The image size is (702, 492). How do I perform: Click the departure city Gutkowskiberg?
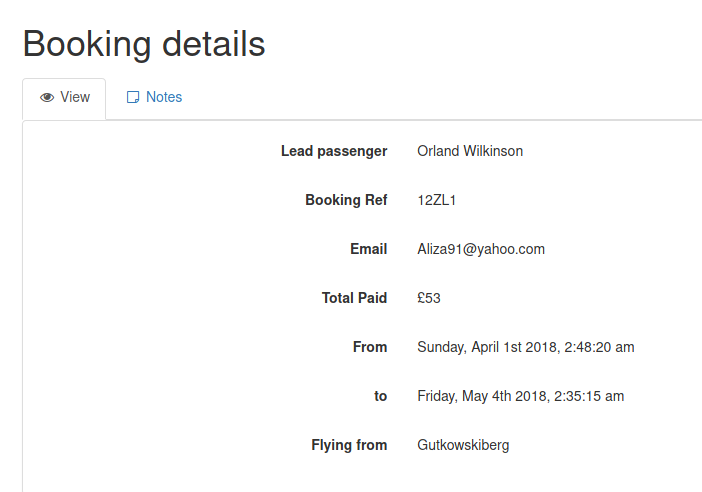pyautogui.click(x=463, y=445)
